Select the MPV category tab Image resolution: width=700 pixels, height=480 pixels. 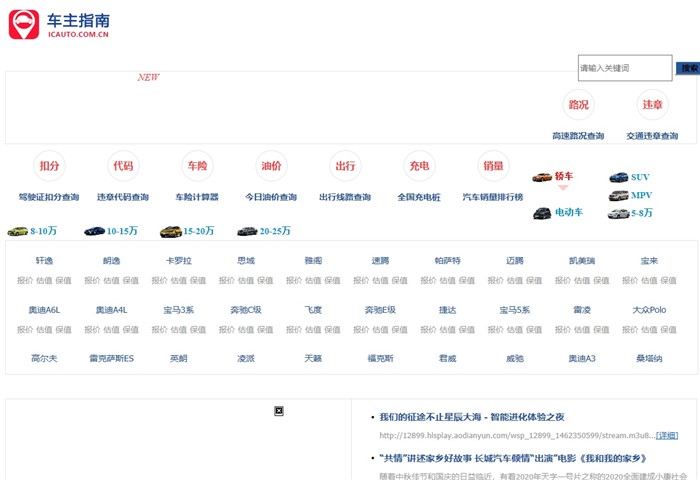(642, 195)
